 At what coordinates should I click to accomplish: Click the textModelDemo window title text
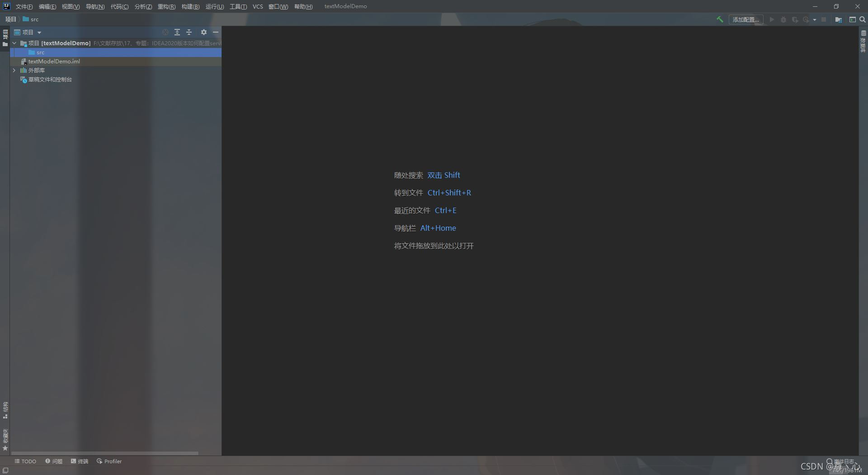[346, 6]
